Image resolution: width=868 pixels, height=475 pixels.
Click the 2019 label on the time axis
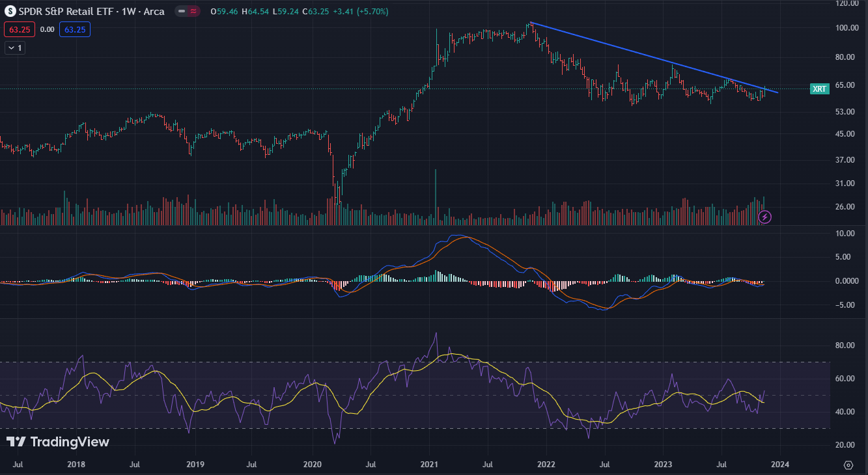[195, 465]
